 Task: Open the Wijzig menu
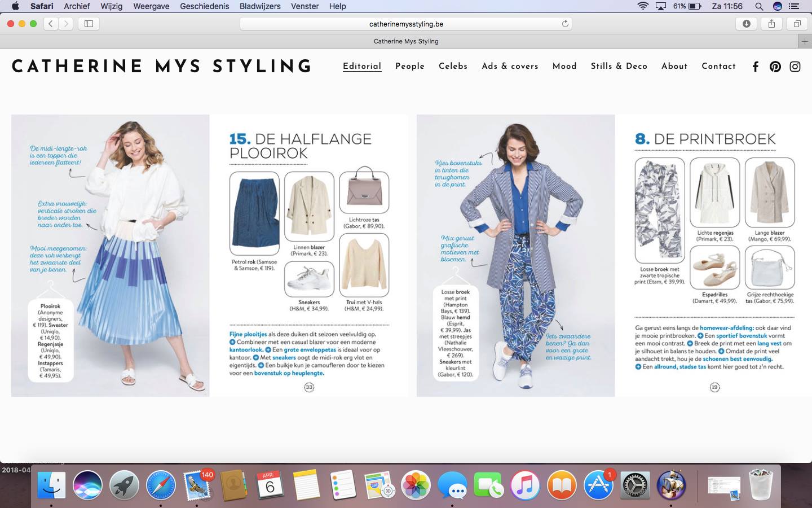111,6
